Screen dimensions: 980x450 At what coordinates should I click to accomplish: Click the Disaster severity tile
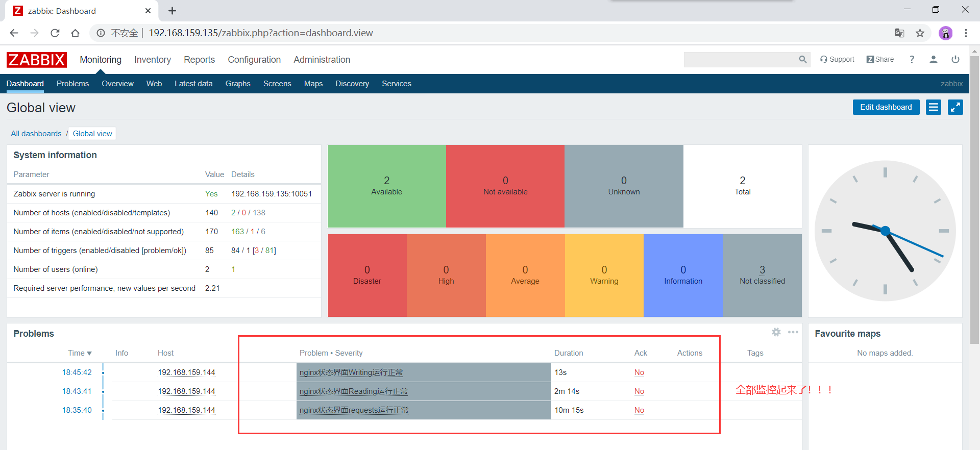click(367, 276)
